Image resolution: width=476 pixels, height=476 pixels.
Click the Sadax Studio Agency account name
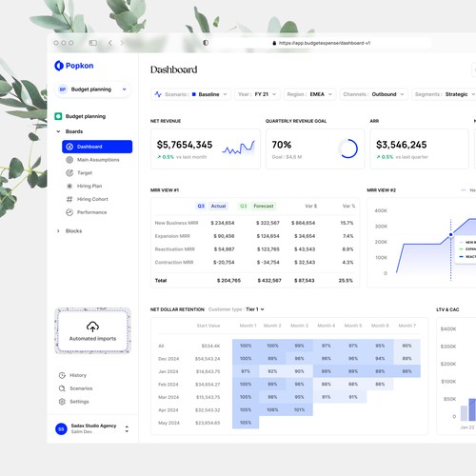coord(93,426)
